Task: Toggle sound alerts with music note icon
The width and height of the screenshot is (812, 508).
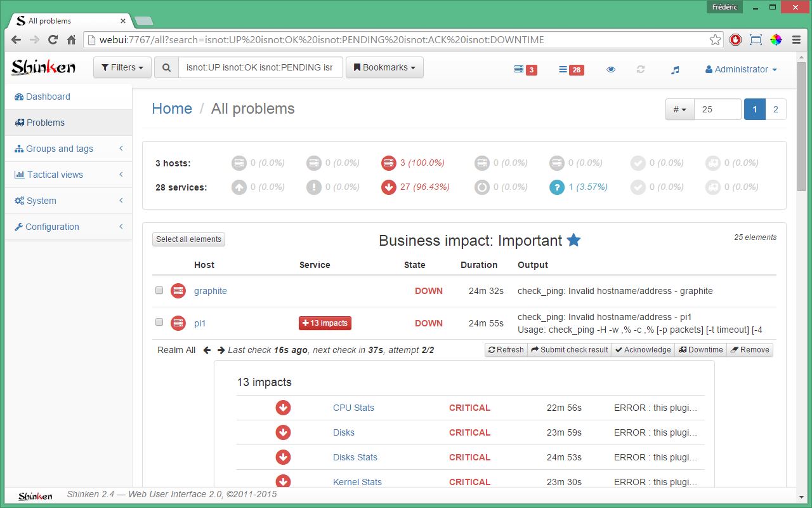Action: pos(675,70)
